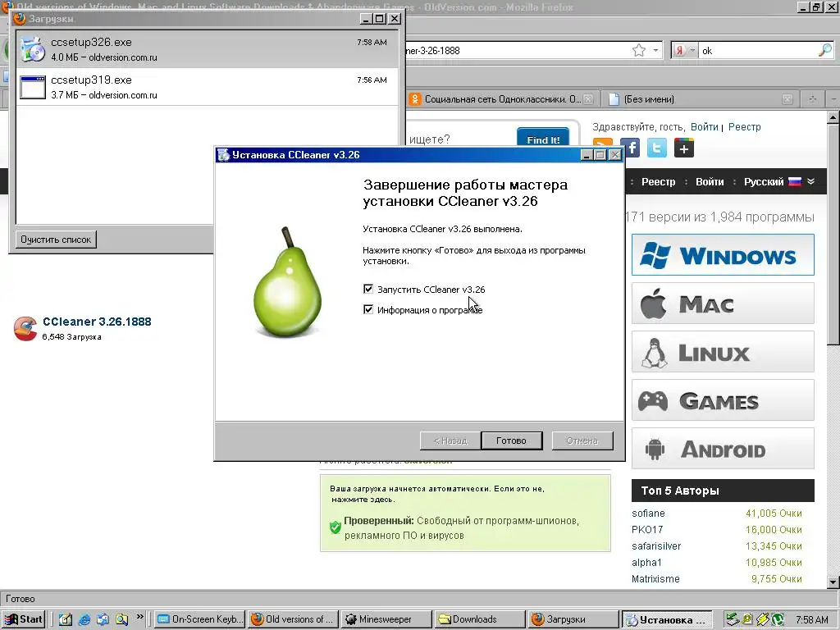Open the Start menu
The height and width of the screenshot is (630, 840).
pos(22,619)
